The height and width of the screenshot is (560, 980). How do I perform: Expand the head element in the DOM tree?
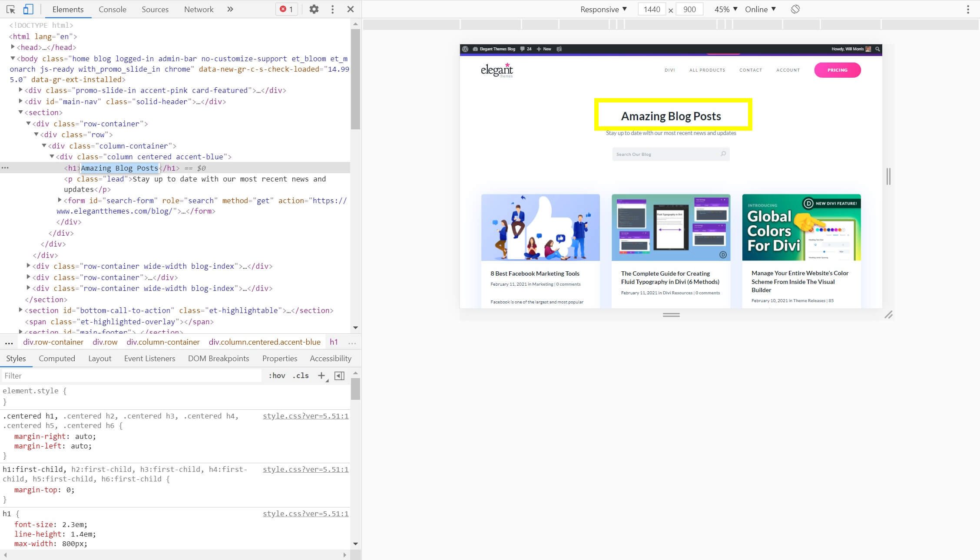13,47
